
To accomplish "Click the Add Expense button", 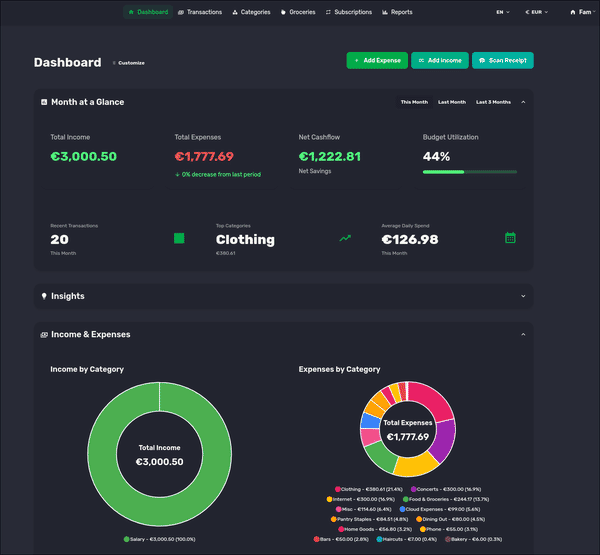I will [x=376, y=61].
